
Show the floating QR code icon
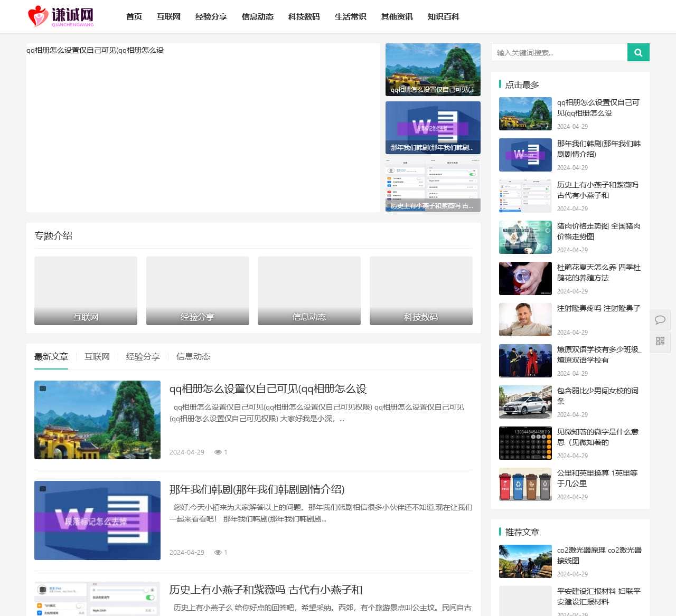tap(660, 342)
